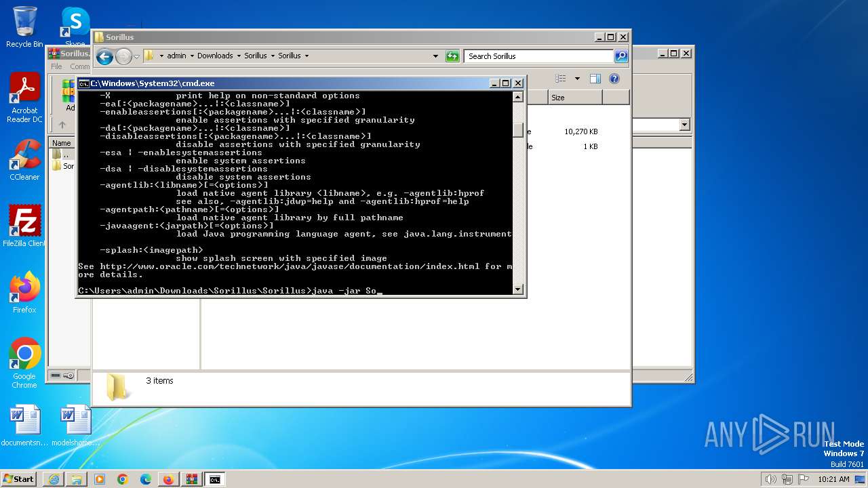The height and width of the screenshot is (488, 868).
Task: Open the Start menu
Action: tap(19, 479)
